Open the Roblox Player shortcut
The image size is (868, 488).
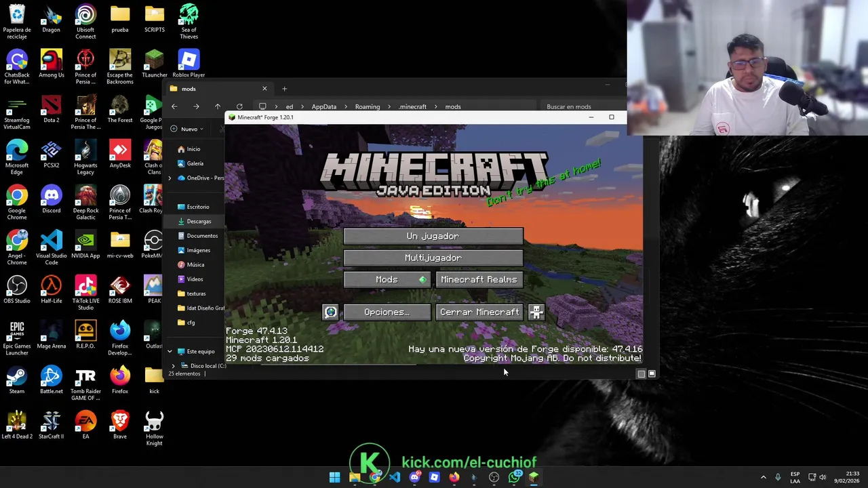(189, 64)
